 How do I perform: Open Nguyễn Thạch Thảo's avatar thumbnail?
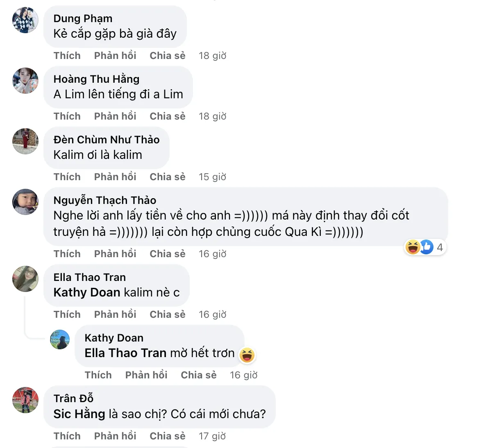[25, 202]
